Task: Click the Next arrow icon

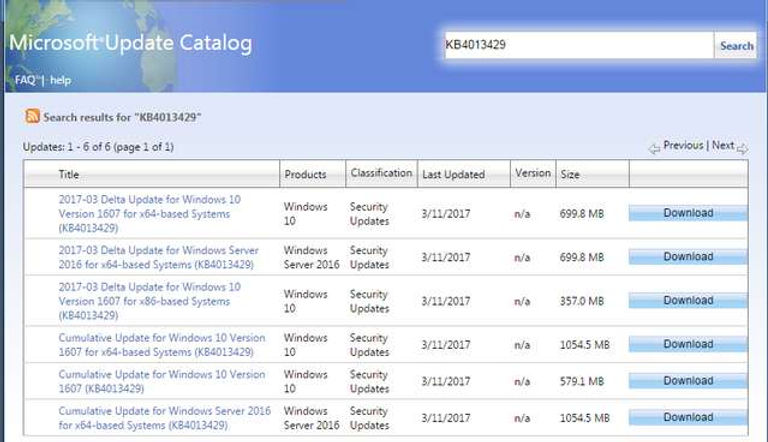Action: tap(742, 148)
